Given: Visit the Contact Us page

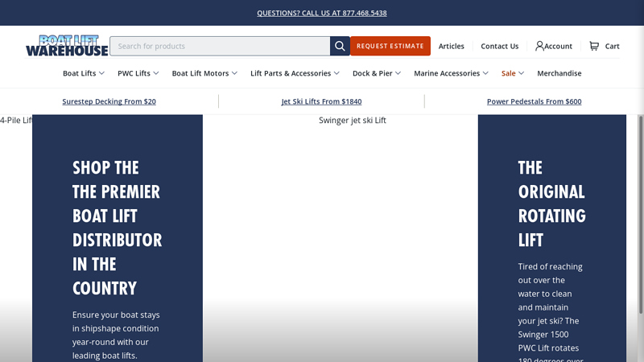Looking at the screenshot, I should [x=500, y=46].
